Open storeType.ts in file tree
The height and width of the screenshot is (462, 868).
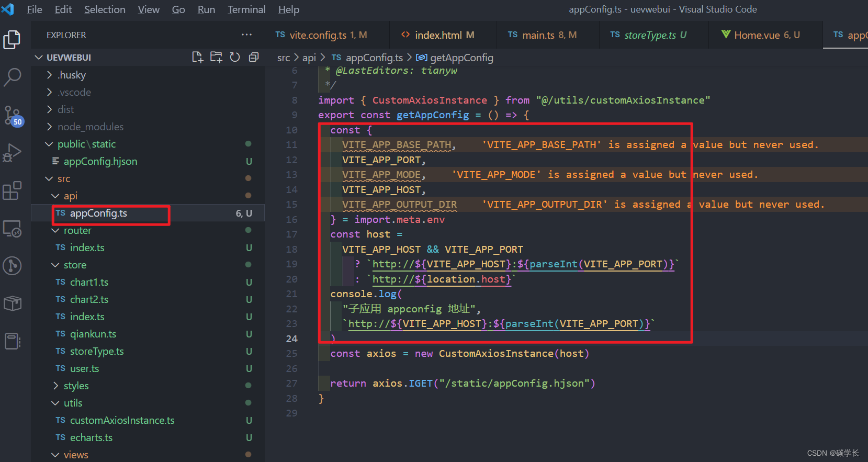click(97, 351)
